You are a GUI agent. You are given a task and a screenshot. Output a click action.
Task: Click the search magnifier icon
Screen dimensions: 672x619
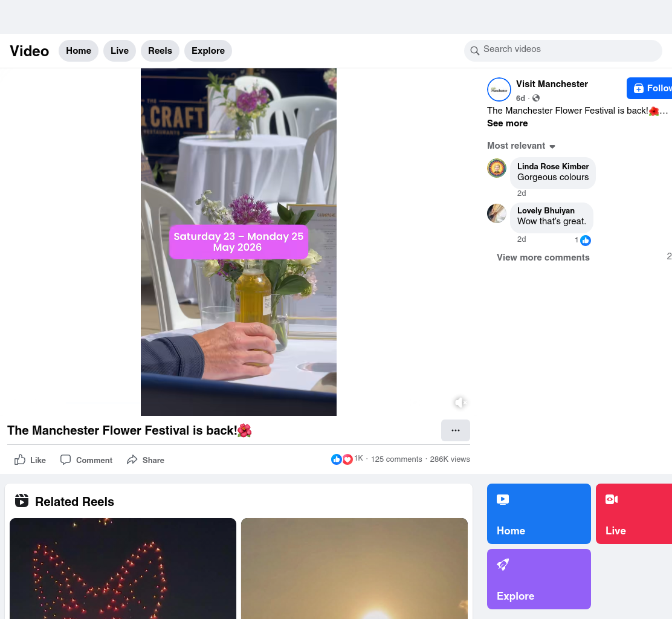pyautogui.click(x=474, y=51)
